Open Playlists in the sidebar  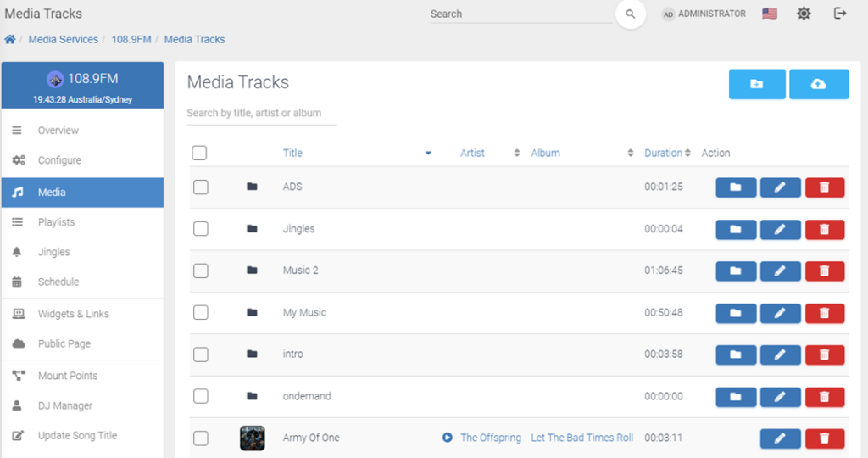point(56,222)
